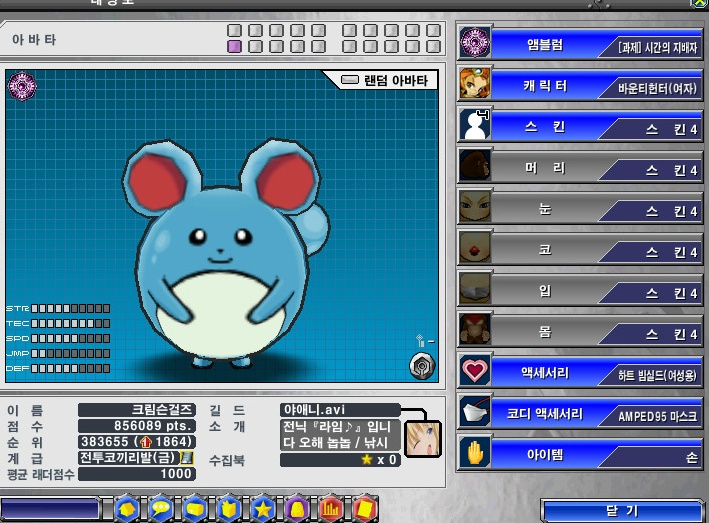Screen dimensions: 709x523
Task: Select the purple highlighted avatar slot
Action: coord(234,47)
